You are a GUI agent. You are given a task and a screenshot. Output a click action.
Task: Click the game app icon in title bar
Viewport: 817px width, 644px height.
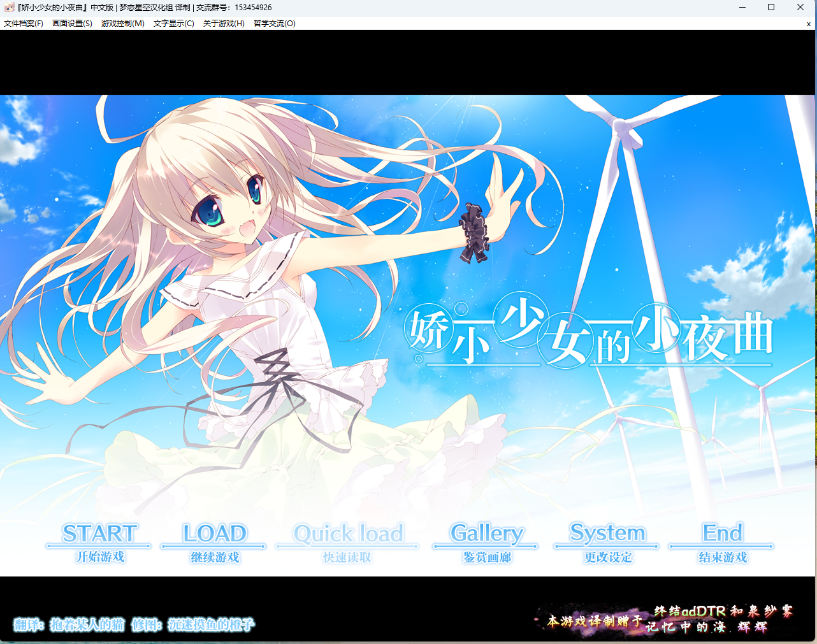point(9,8)
